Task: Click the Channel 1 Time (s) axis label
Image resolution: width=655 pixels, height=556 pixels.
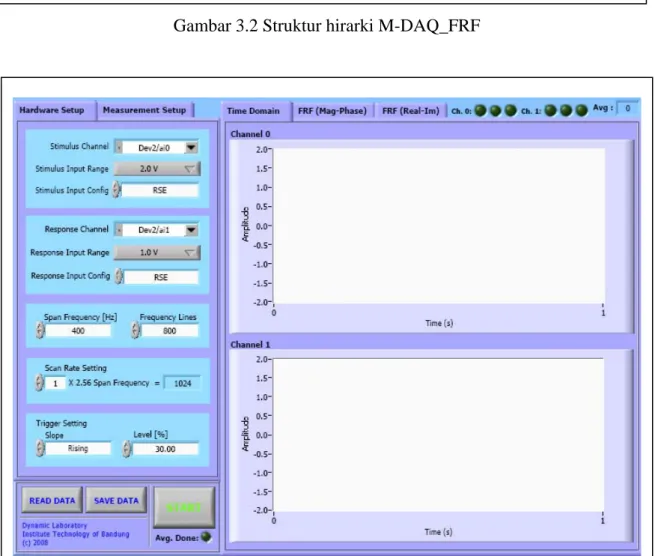Action: [439, 532]
